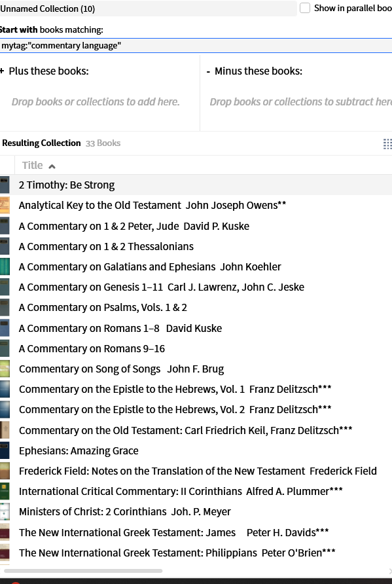The image size is (392, 584).
Task: Click the Ephesians: Amazing Grace cover icon
Action: [5, 450]
